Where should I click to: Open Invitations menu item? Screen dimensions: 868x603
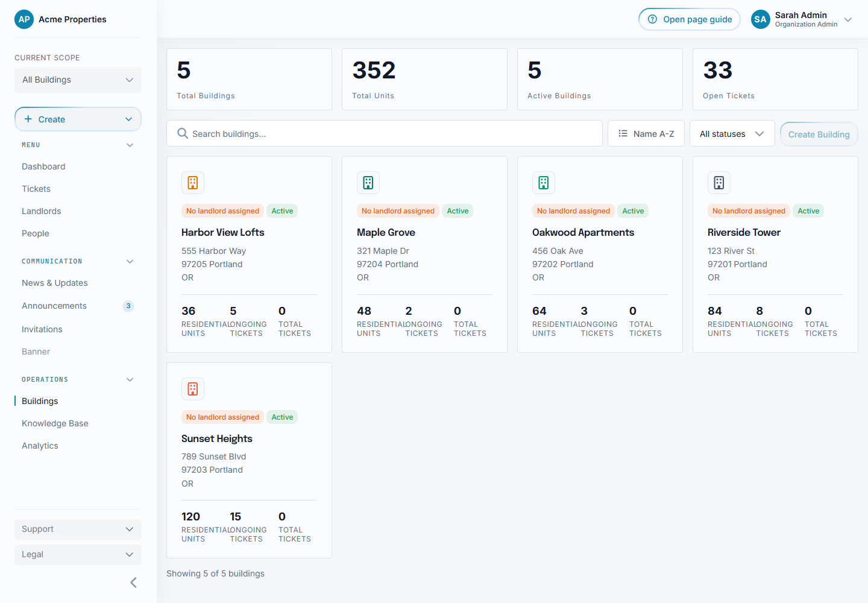pyautogui.click(x=42, y=329)
